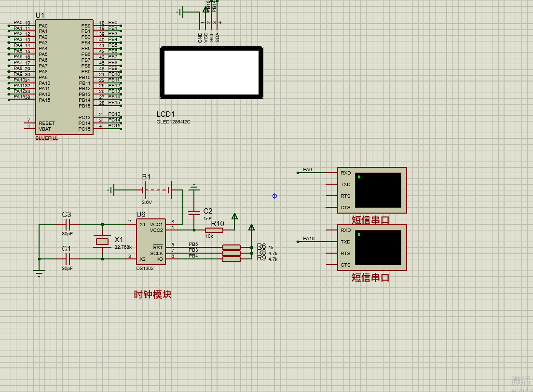This screenshot has width=533, height=392.
Task: Click the 1nF value of C2
Action: coord(207,219)
